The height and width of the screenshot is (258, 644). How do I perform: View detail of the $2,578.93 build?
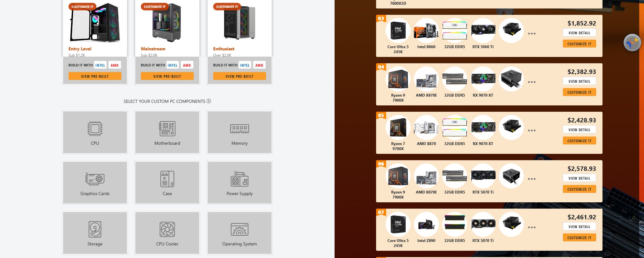coord(580,178)
